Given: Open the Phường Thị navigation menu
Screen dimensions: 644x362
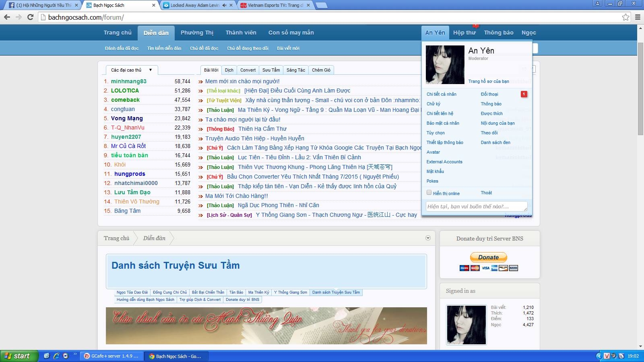Looking at the screenshot, I should 197,33.
